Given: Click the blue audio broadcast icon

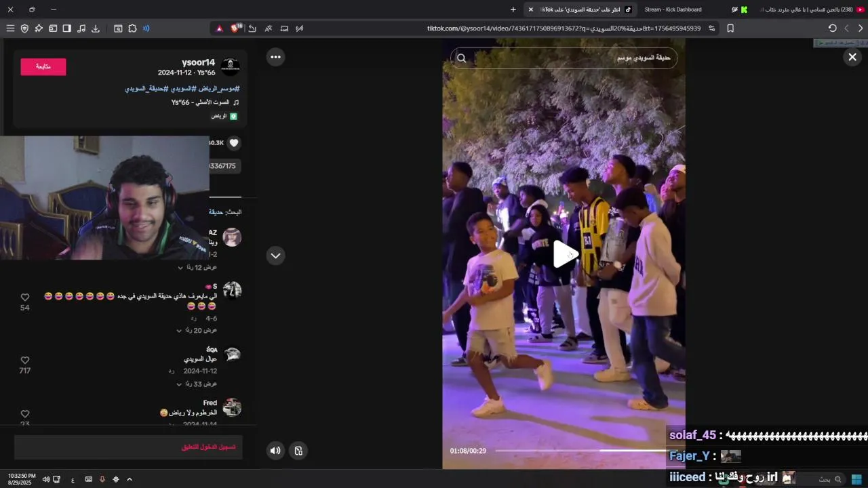Looking at the screenshot, I should (146, 28).
